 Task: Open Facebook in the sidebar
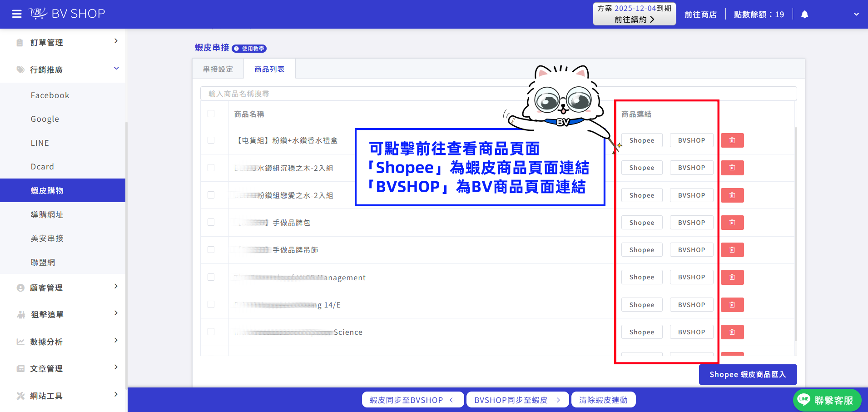tap(50, 95)
